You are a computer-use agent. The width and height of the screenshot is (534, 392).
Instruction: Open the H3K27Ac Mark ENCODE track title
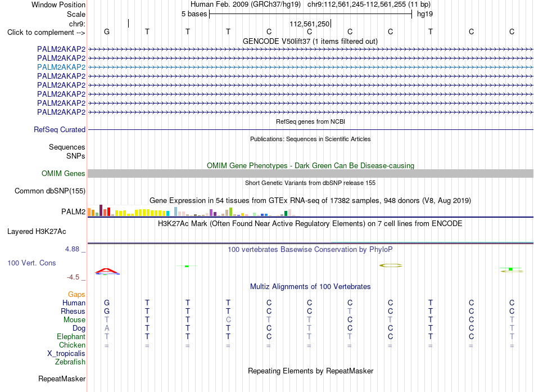[310, 224]
